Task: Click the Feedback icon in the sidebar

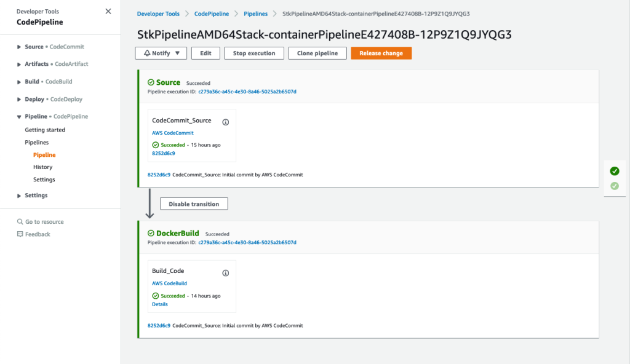Action: click(21, 234)
